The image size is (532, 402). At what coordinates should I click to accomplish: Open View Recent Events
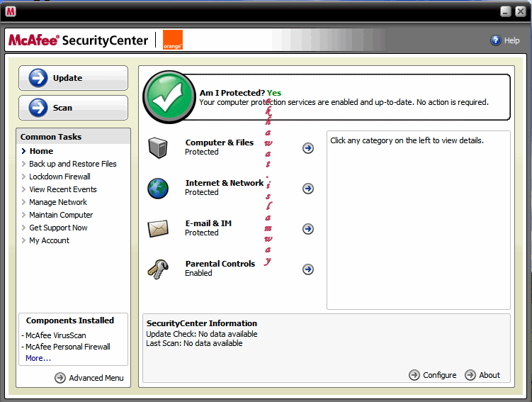pyautogui.click(x=62, y=189)
